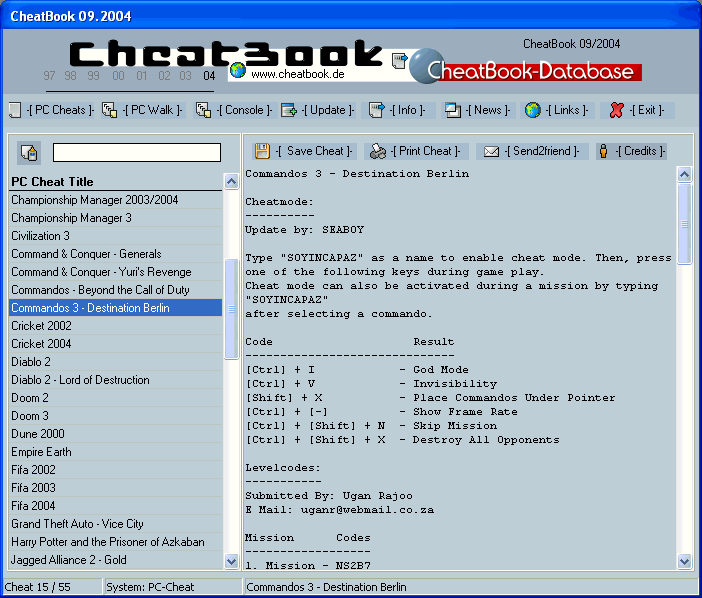This screenshot has height=598, width=702.
Task: Open the Links label
Action: coord(566,110)
